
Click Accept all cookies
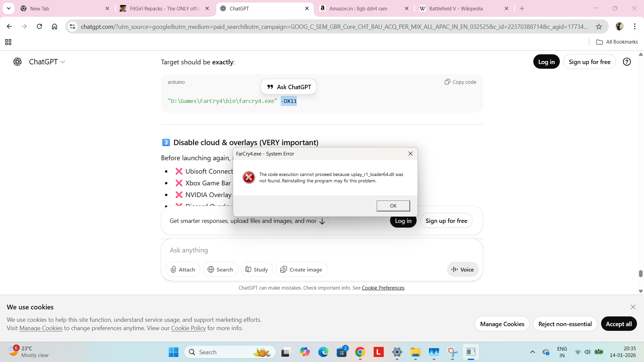619,324
